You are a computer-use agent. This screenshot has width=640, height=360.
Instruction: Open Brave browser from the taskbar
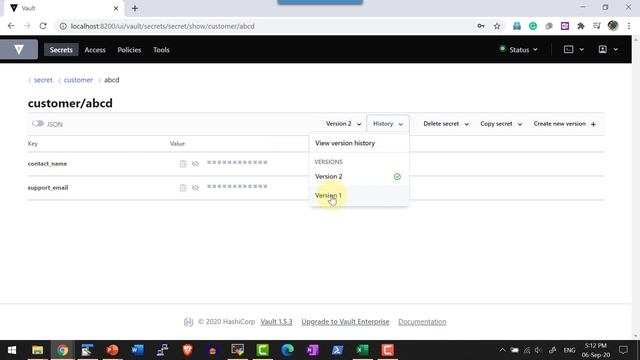click(187, 350)
